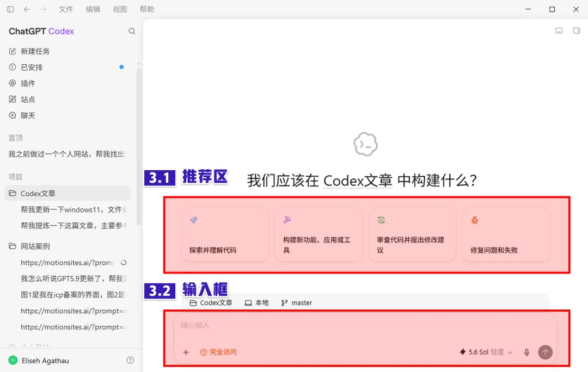Focus the 随心输入 text field
The image size is (588, 372).
(x=366, y=325)
